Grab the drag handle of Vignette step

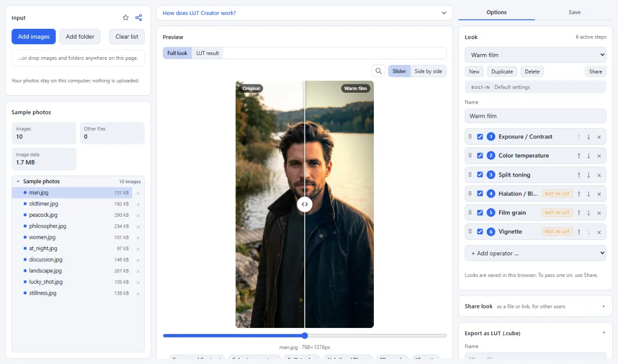[470, 232]
